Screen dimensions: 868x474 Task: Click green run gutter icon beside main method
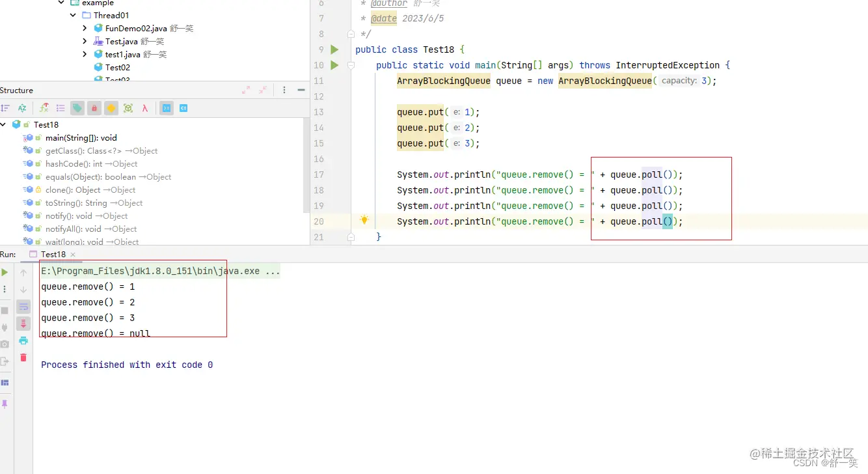pos(334,65)
